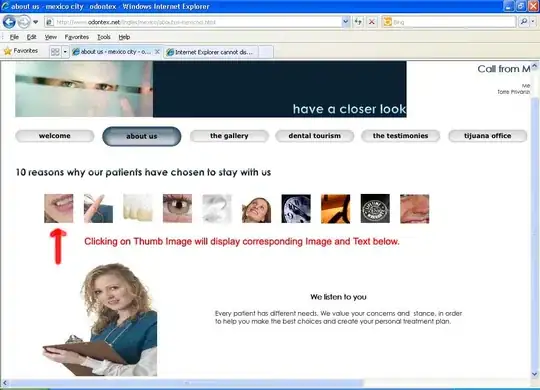
Task: Select the eye close-up thumbnail
Action: [177, 208]
